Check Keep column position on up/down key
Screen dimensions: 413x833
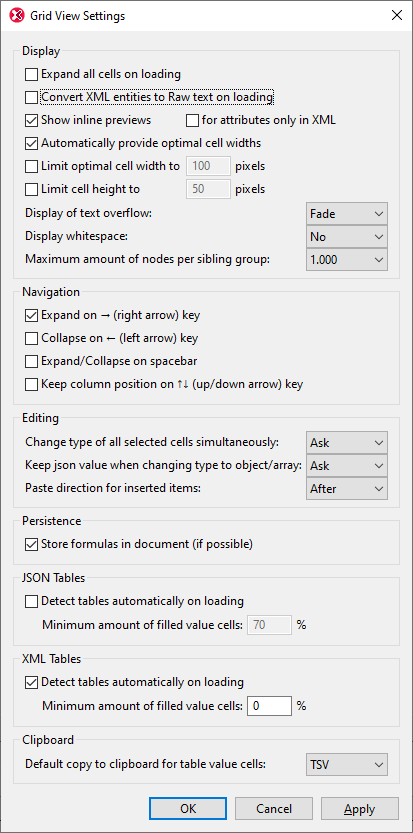point(32,384)
